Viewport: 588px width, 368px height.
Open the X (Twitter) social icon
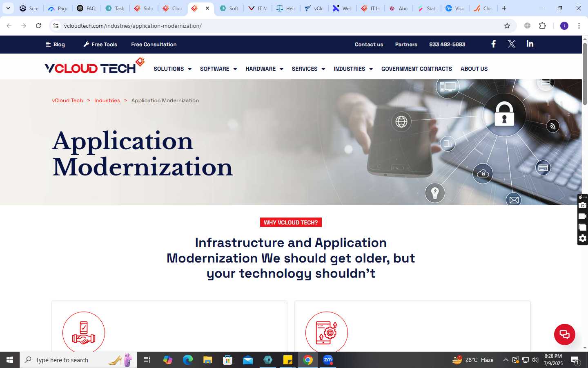tap(511, 44)
